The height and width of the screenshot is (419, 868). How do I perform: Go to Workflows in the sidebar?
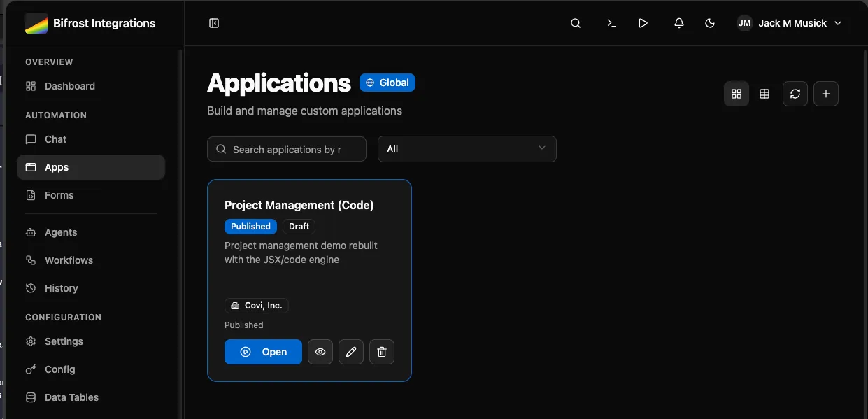click(69, 260)
